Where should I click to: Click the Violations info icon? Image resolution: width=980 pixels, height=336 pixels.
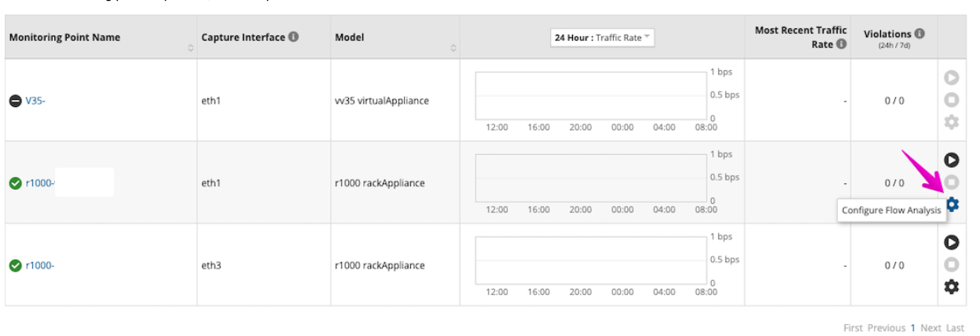[x=919, y=34]
